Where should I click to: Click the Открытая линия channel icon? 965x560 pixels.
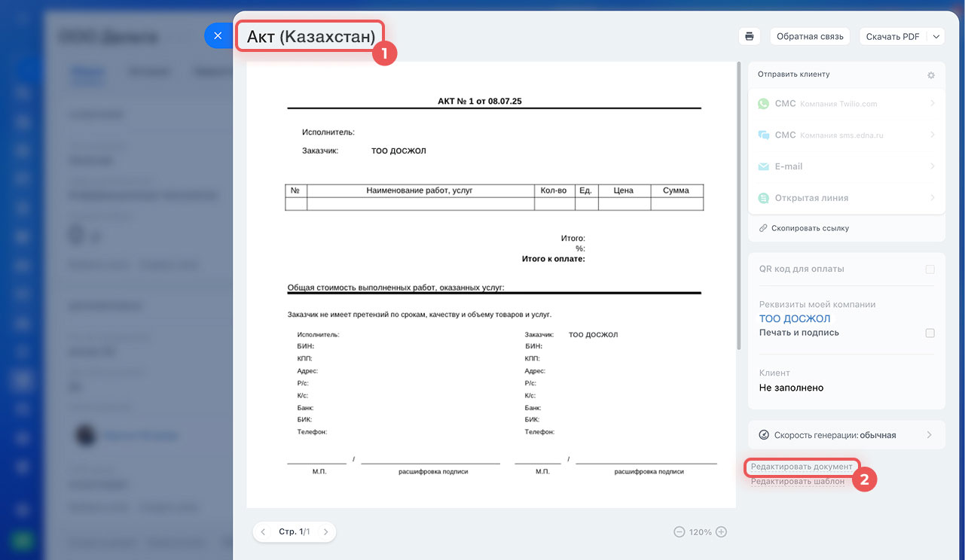click(764, 198)
